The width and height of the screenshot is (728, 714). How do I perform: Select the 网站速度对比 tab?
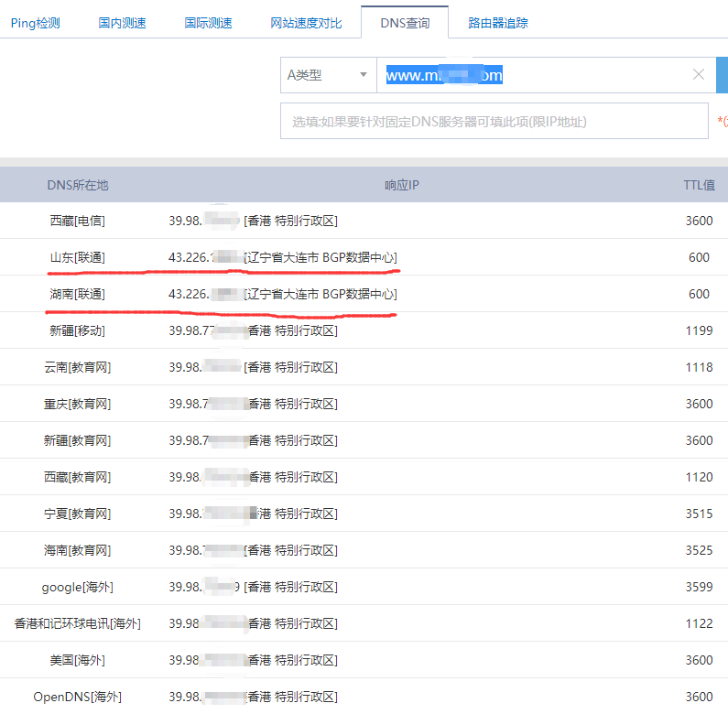click(306, 23)
